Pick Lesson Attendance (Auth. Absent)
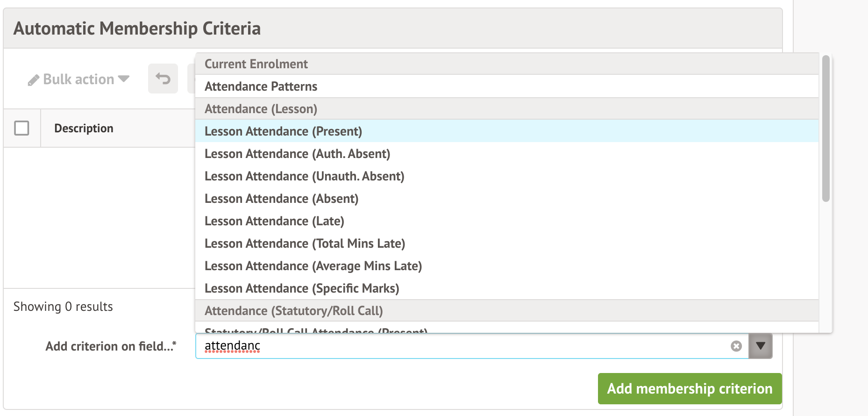Image resolution: width=868 pixels, height=416 pixels. 297,154
